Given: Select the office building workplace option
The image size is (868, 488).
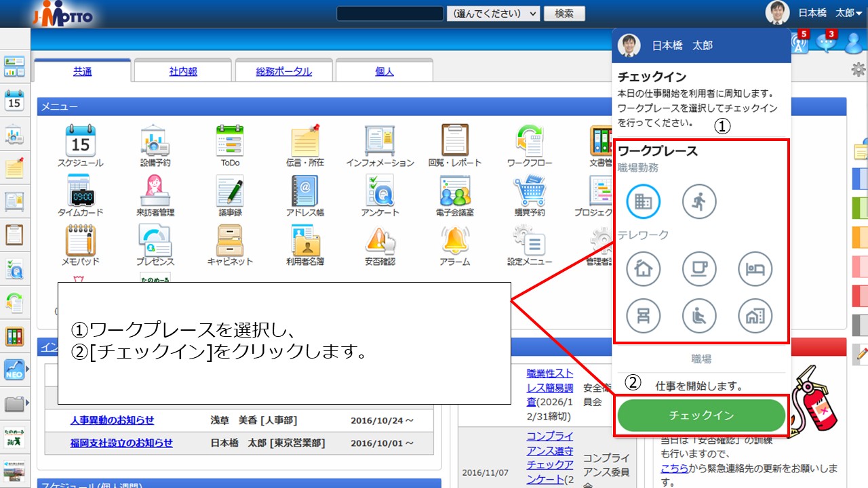Looking at the screenshot, I should 643,201.
